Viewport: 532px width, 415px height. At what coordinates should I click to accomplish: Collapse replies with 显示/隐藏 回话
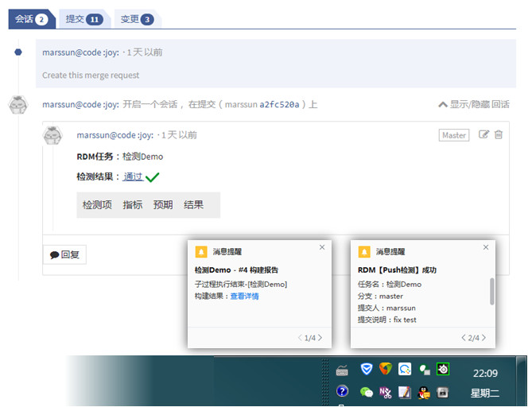(474, 104)
